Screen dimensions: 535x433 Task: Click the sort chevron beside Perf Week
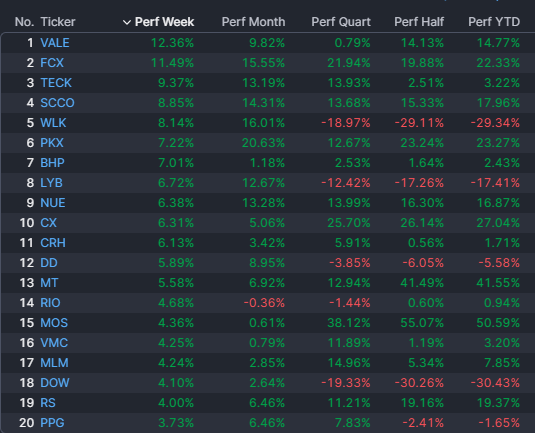pyautogui.click(x=127, y=23)
